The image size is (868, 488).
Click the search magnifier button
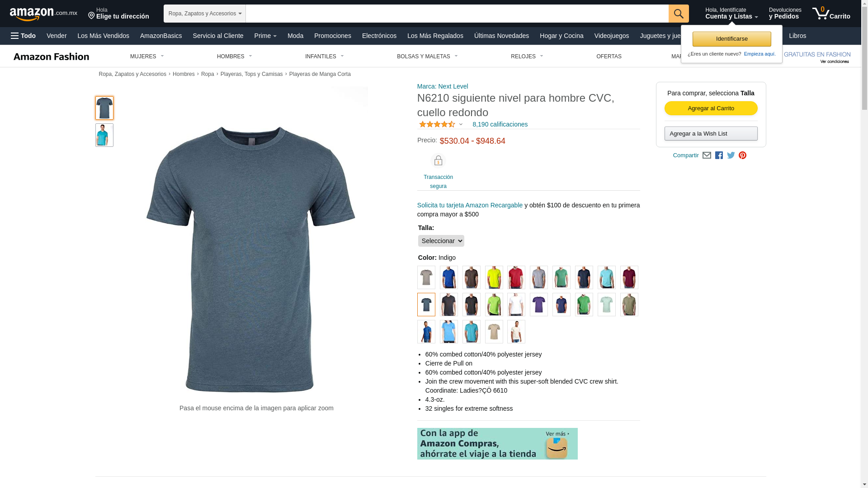[679, 14]
